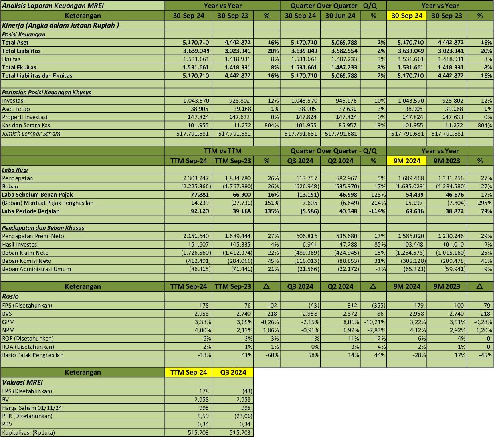495x448 pixels.
Task: Click Beban value (2.225.366)
Action: click(x=196, y=186)
